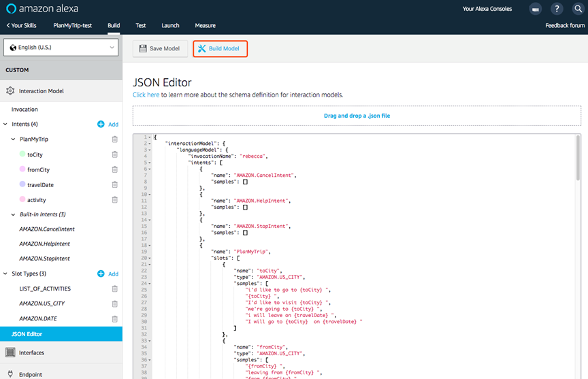Delete the PlanMyTrip intent trash icon
This screenshot has width=588, height=379.
click(x=115, y=139)
